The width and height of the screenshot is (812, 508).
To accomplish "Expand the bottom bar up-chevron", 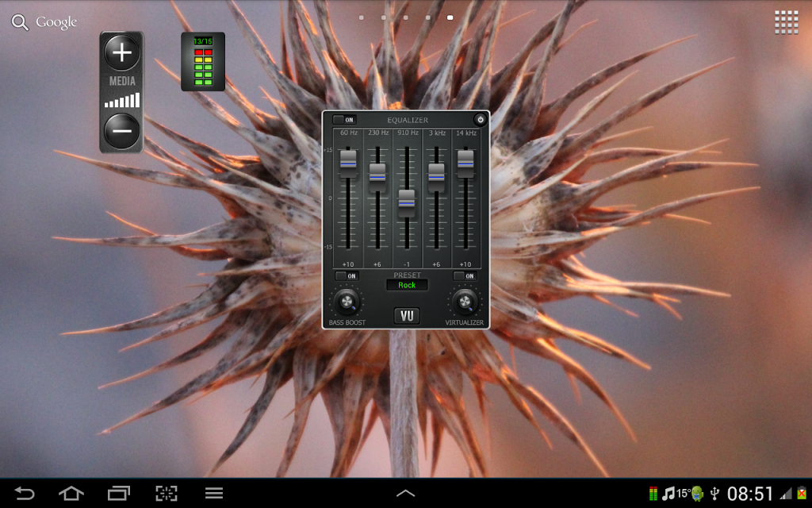I will [405, 494].
